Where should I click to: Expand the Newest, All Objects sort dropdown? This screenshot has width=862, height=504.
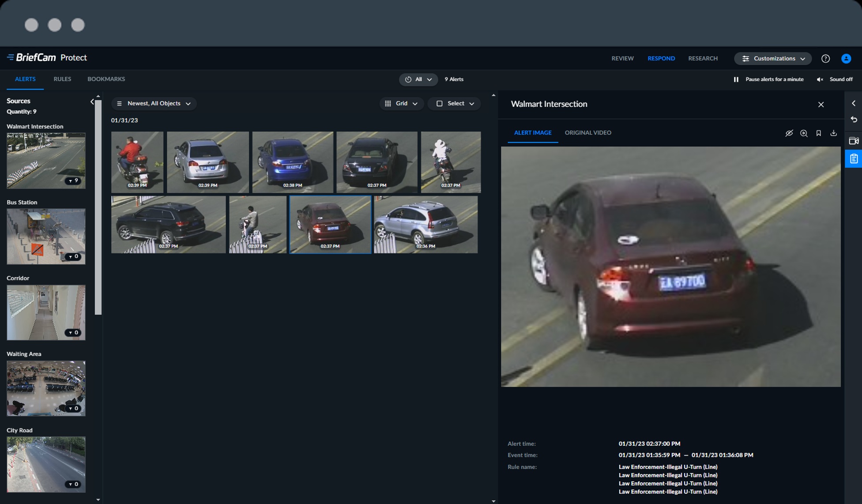(154, 103)
